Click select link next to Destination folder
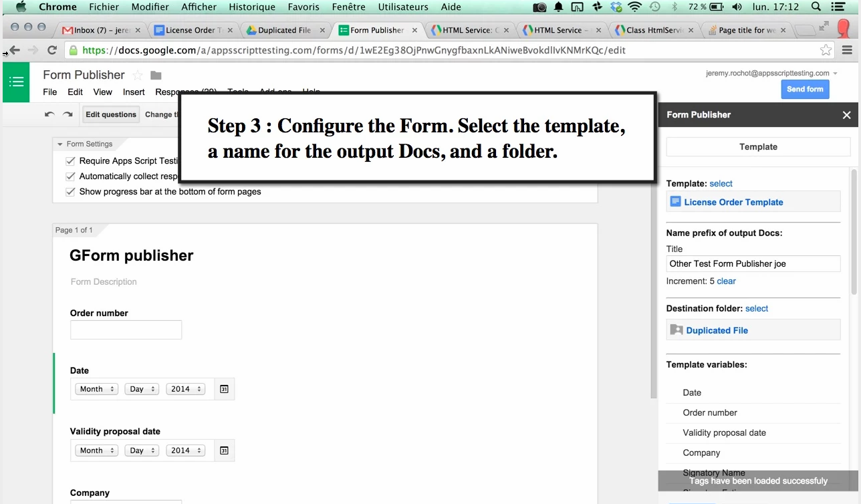 click(757, 309)
